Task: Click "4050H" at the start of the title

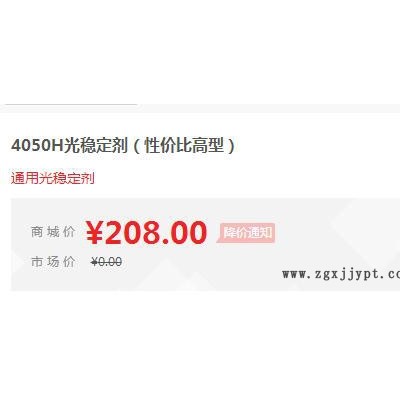Action: [37, 146]
